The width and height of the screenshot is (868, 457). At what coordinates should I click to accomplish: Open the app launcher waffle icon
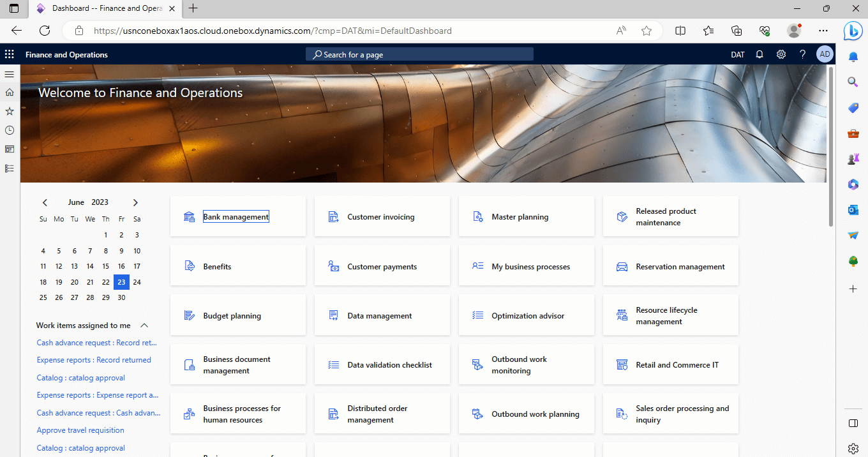click(x=9, y=54)
